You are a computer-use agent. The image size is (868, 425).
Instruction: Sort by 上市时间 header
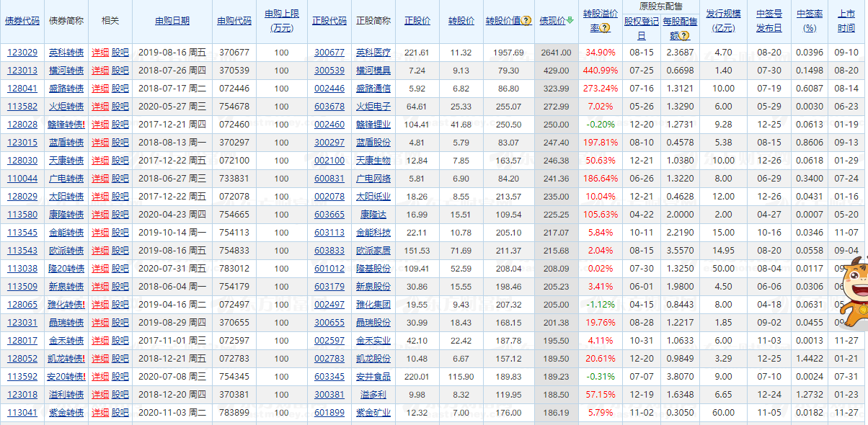tap(846, 21)
